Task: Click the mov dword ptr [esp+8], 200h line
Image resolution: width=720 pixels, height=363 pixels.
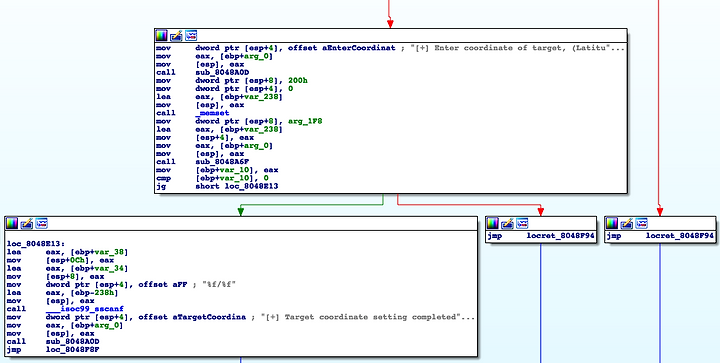Action: point(232,80)
